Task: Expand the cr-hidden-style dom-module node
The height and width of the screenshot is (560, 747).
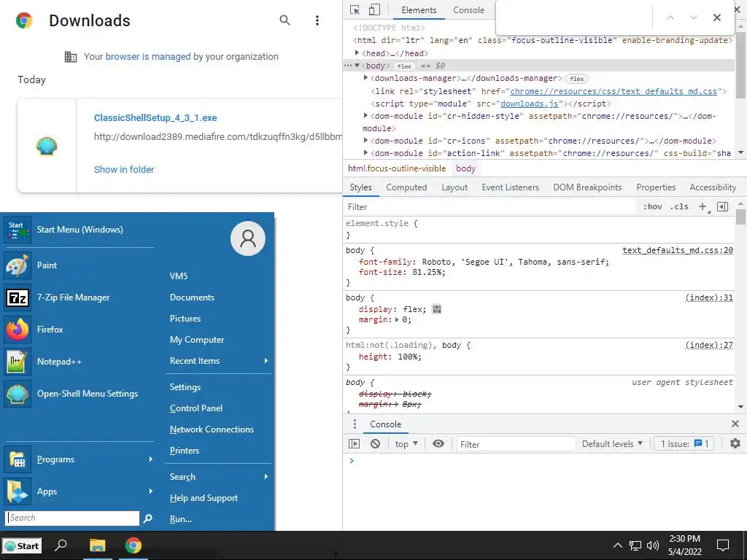Action: 366,115
